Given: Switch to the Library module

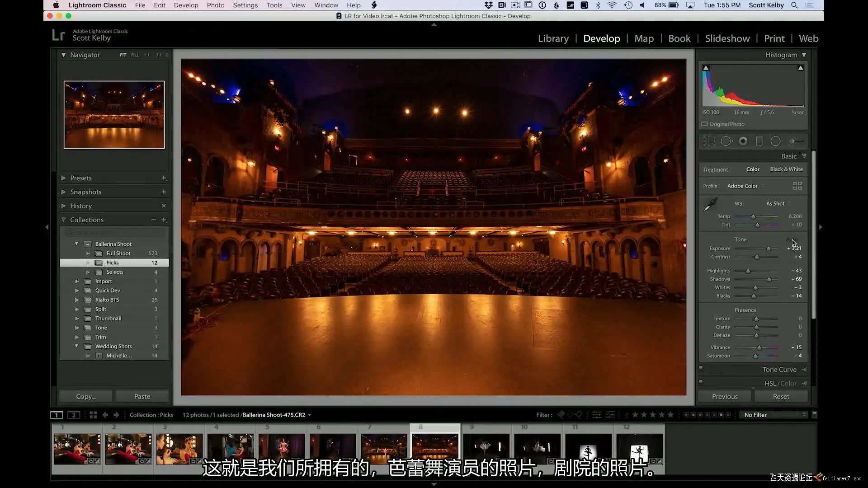Looking at the screenshot, I should (553, 38).
